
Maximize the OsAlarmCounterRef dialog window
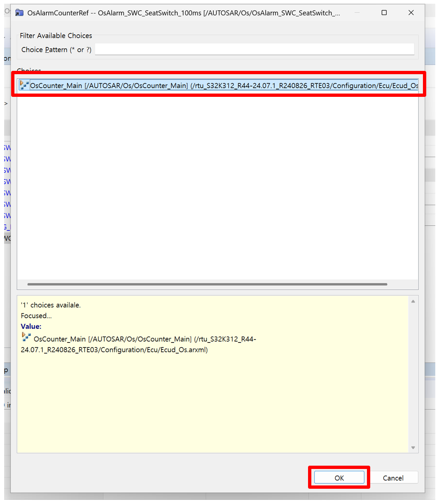click(384, 13)
